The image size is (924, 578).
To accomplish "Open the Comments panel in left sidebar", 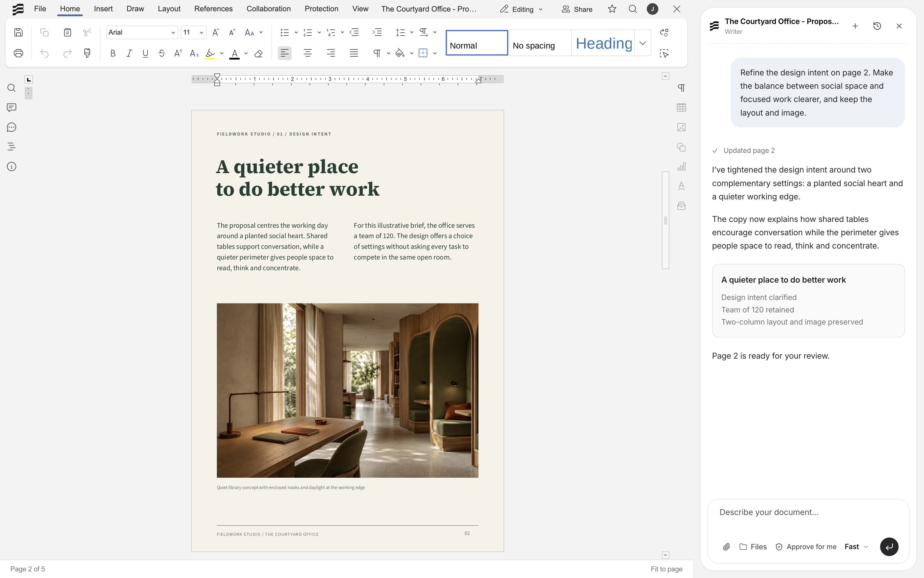I will coord(12,108).
